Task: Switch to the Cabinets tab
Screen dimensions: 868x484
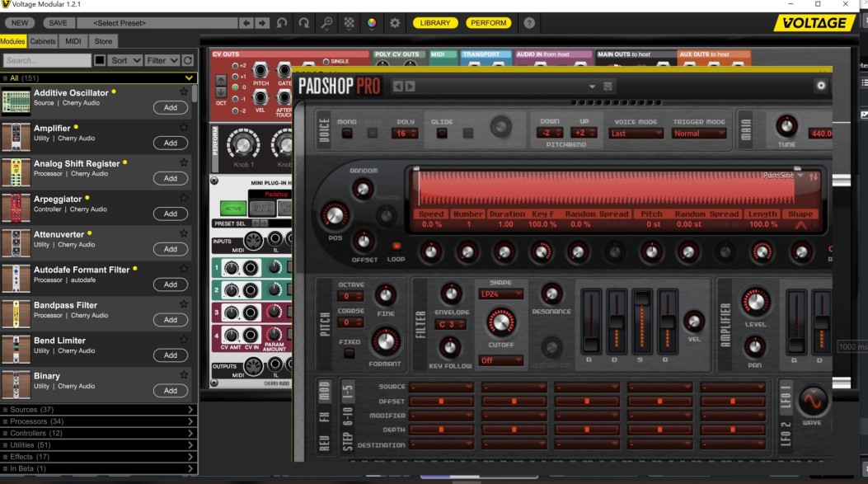Action: point(43,41)
